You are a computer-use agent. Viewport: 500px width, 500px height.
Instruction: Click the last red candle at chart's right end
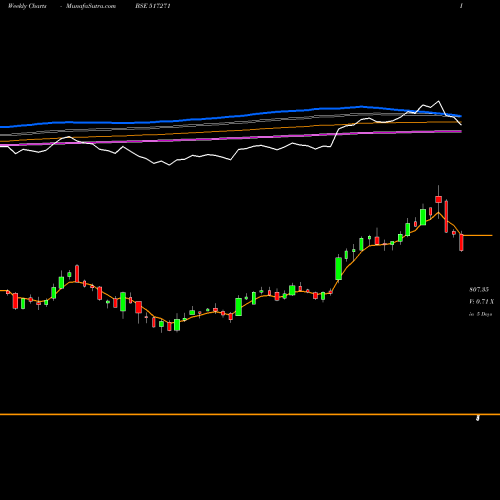461,242
